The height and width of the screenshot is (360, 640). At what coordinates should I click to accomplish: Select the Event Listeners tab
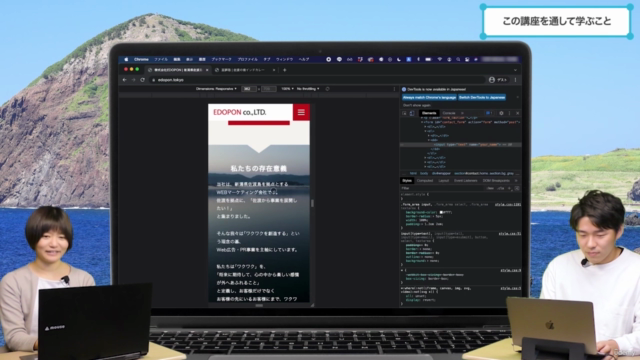[x=466, y=180]
